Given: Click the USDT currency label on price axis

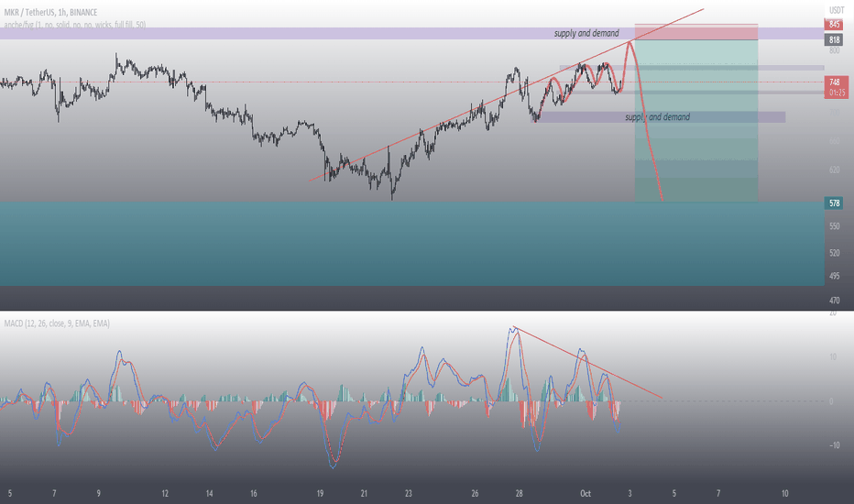Looking at the screenshot, I should [836, 10].
